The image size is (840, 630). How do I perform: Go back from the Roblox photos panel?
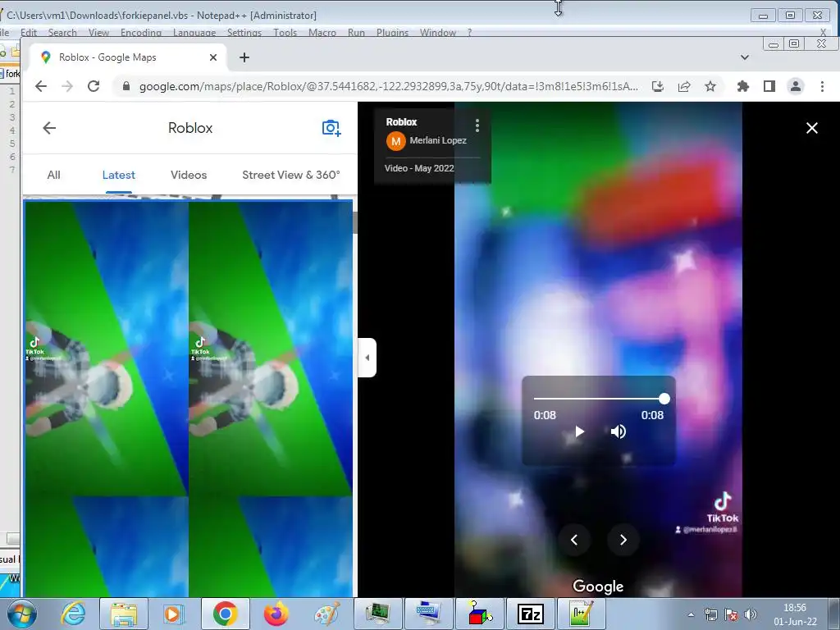click(49, 128)
